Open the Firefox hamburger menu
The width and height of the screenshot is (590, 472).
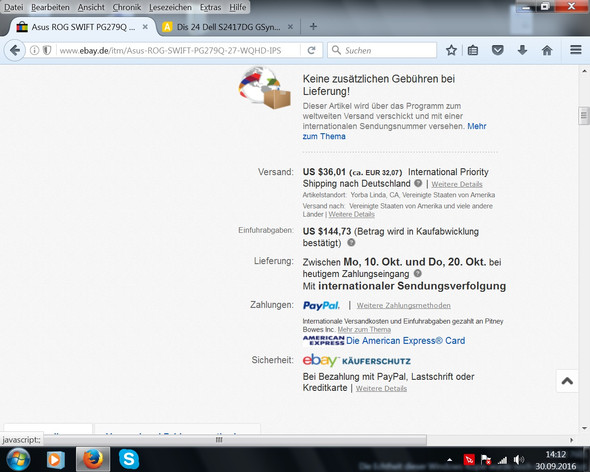[x=576, y=50]
